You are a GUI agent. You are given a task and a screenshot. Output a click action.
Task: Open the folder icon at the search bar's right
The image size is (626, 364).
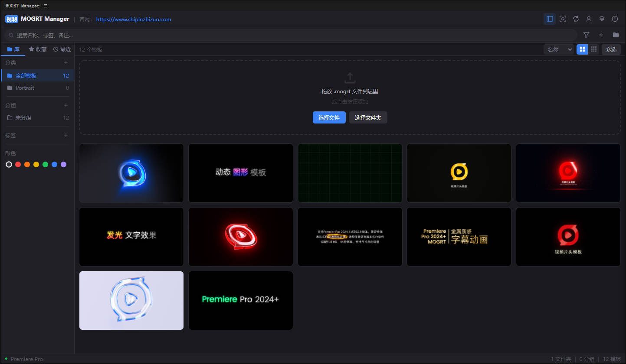pos(616,35)
